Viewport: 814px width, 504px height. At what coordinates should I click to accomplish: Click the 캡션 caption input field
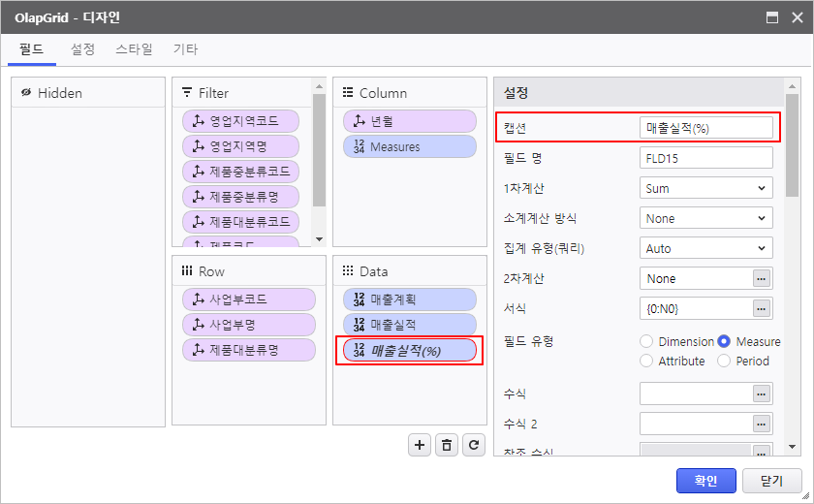[706, 128]
